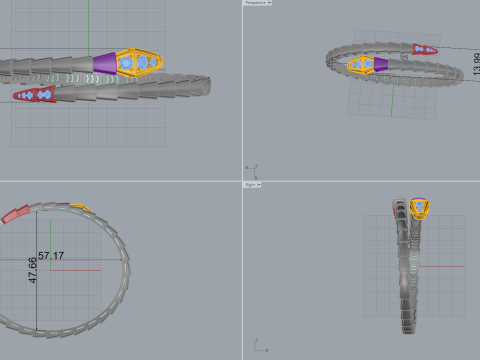This screenshot has width=480, height=360.
Task: Select the purple neck segment in top-left viewport
Action: [105, 63]
